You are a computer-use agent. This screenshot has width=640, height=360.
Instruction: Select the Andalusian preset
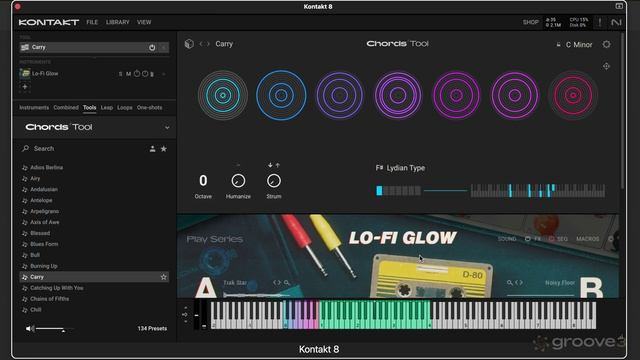(44, 189)
